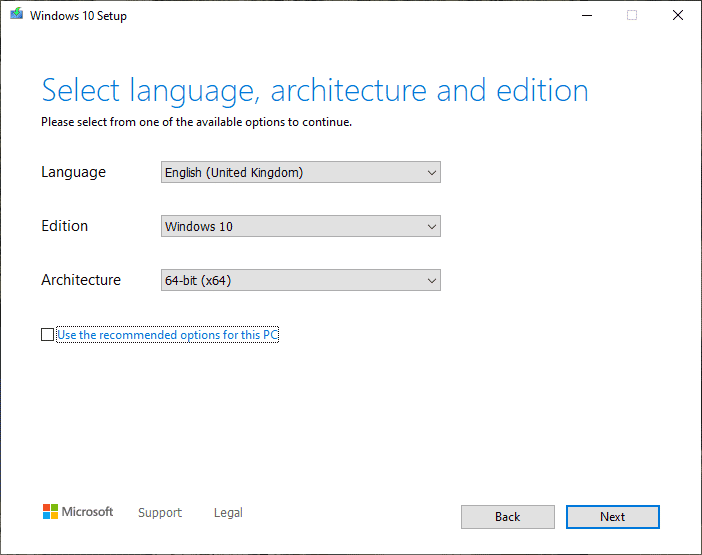
Task: Click the 'Architecture' field label
Action: [x=81, y=280]
